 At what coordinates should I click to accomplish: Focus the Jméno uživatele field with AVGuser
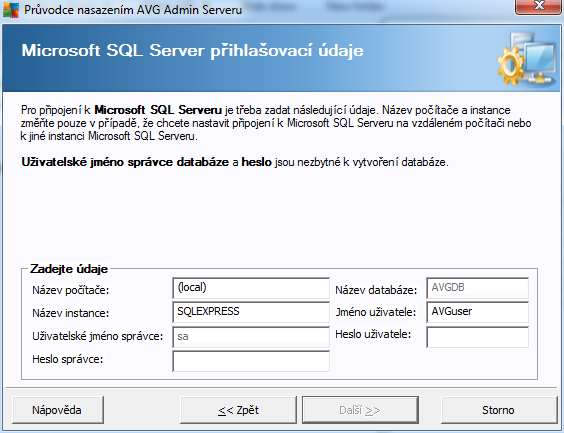477,312
